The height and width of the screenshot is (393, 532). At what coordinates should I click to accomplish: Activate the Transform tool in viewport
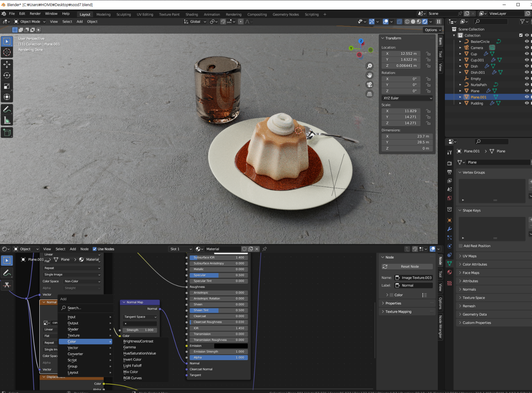coord(7,97)
